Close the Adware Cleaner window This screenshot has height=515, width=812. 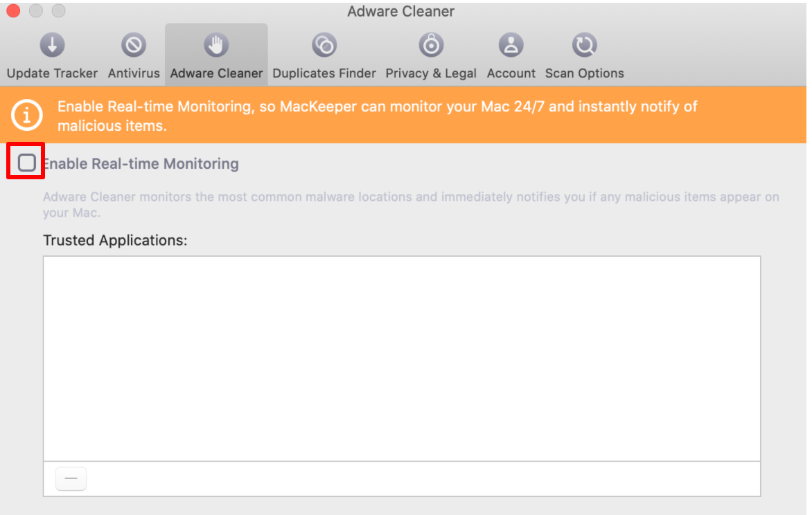tap(13, 10)
